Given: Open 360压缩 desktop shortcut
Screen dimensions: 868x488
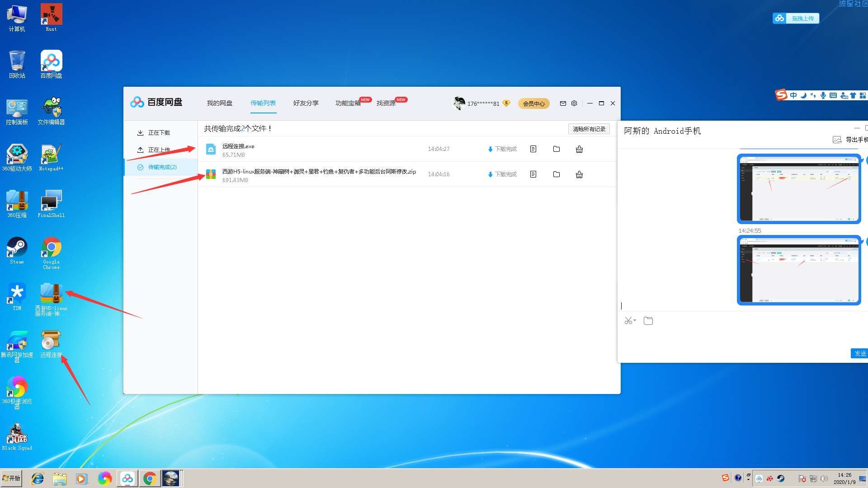Looking at the screenshot, I should point(17,204).
